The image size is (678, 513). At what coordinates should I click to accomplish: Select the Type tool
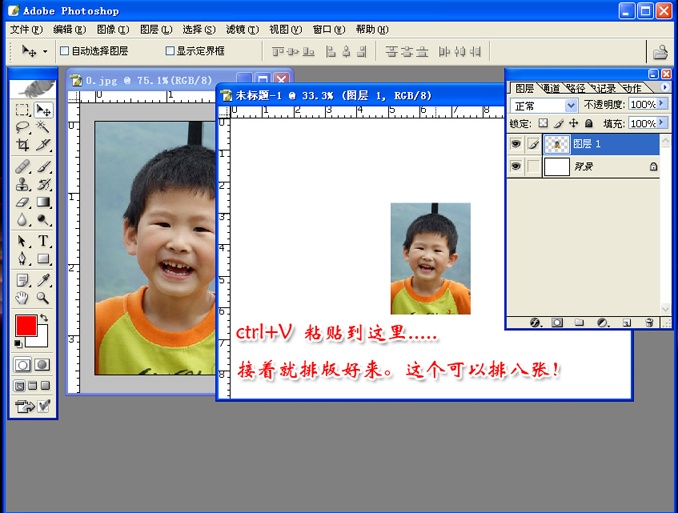coord(43,241)
